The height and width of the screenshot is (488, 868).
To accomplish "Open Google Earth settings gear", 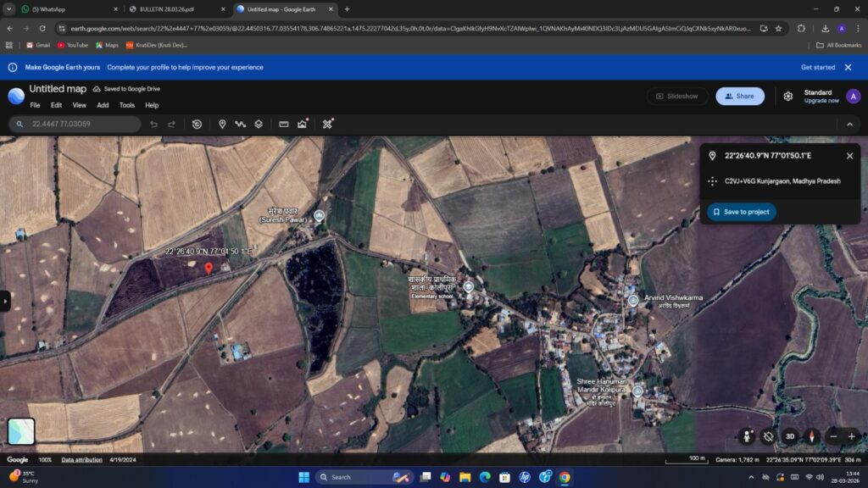I will pos(787,96).
